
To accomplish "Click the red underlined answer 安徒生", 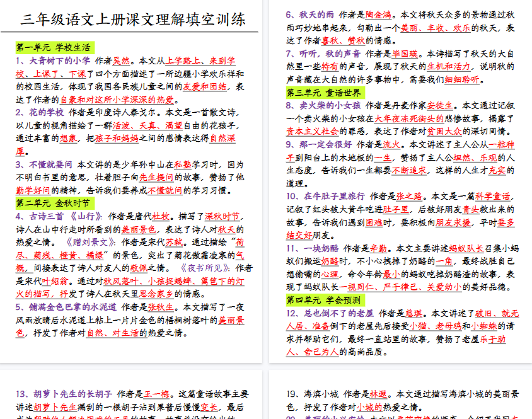I will point(439,105).
